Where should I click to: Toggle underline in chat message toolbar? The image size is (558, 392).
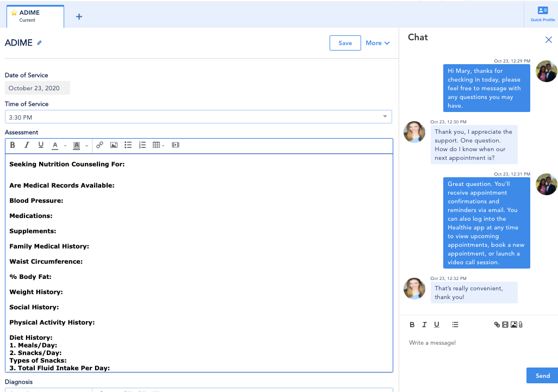click(437, 325)
